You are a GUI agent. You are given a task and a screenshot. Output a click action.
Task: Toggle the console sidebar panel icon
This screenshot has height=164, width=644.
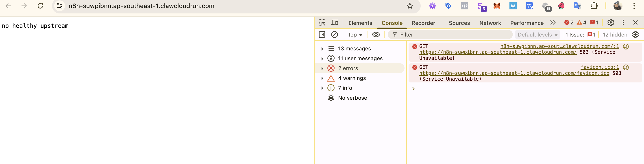coord(322,35)
